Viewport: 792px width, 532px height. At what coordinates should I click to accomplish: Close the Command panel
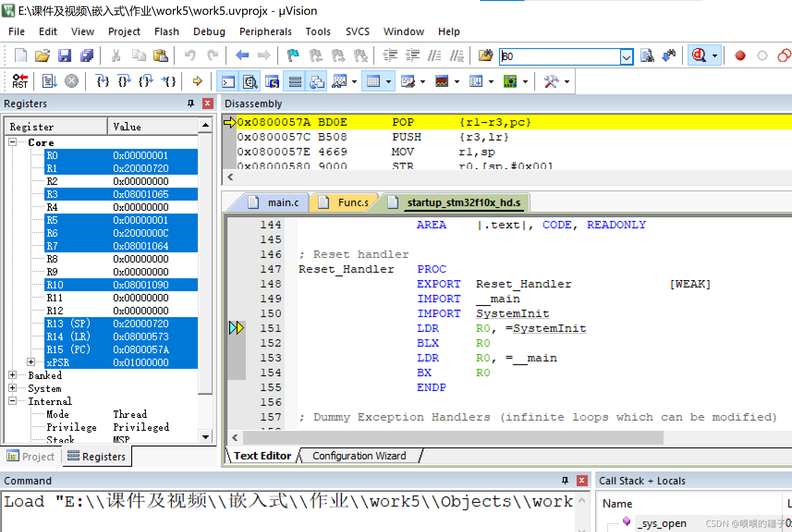(582, 481)
